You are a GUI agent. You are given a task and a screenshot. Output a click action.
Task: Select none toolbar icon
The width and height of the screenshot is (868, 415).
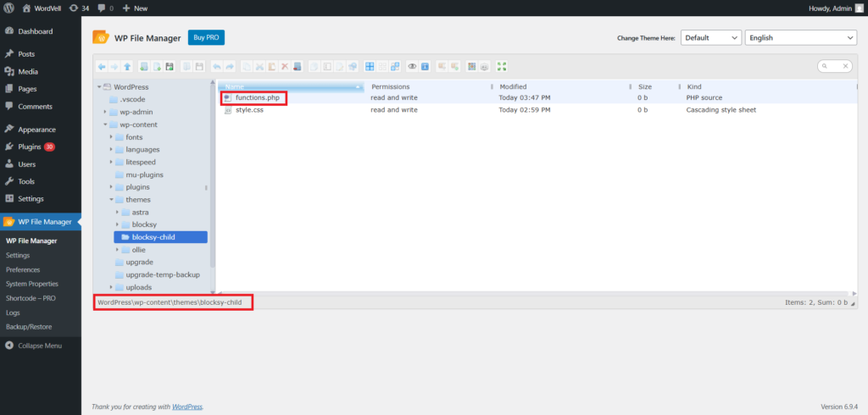pos(382,66)
